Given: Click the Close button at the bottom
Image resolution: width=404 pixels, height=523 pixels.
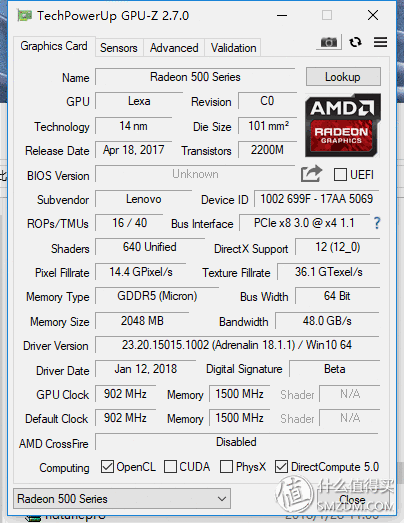Looking at the screenshot, I should (x=352, y=499).
